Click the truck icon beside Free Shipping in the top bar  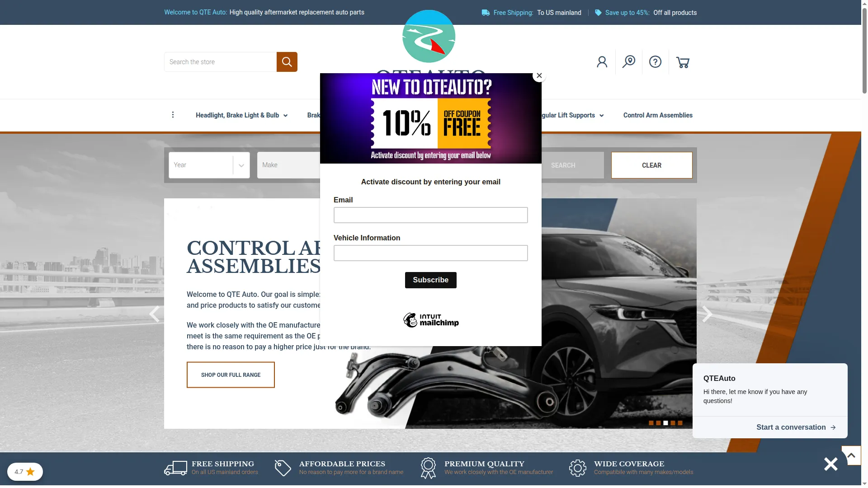pos(486,13)
